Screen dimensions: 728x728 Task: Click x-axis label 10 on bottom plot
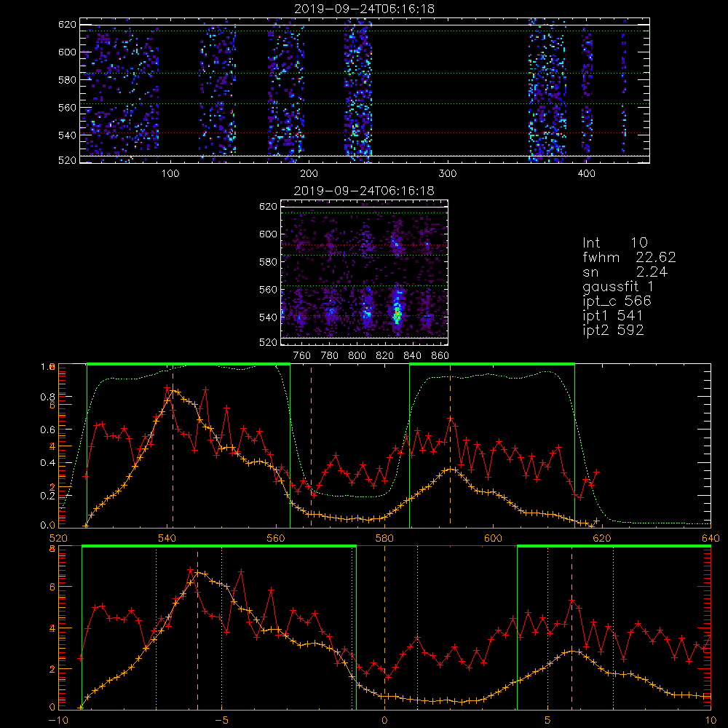click(711, 721)
